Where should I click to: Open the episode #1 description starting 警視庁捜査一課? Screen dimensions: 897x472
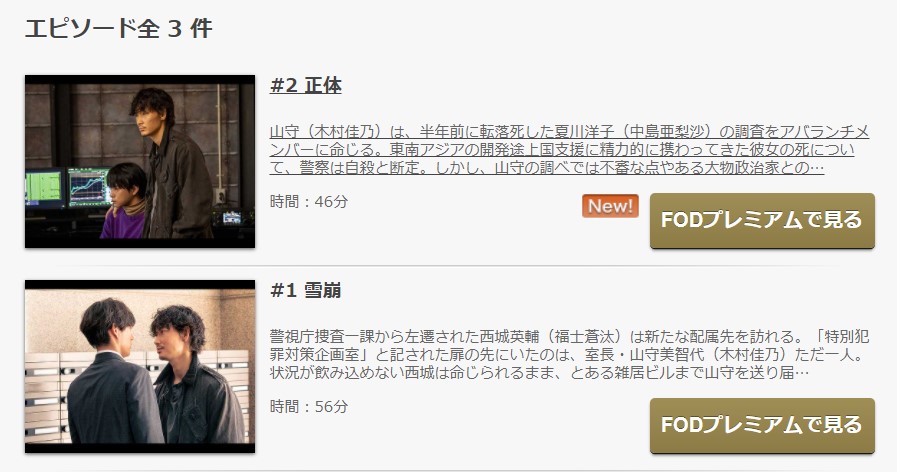pos(569,355)
